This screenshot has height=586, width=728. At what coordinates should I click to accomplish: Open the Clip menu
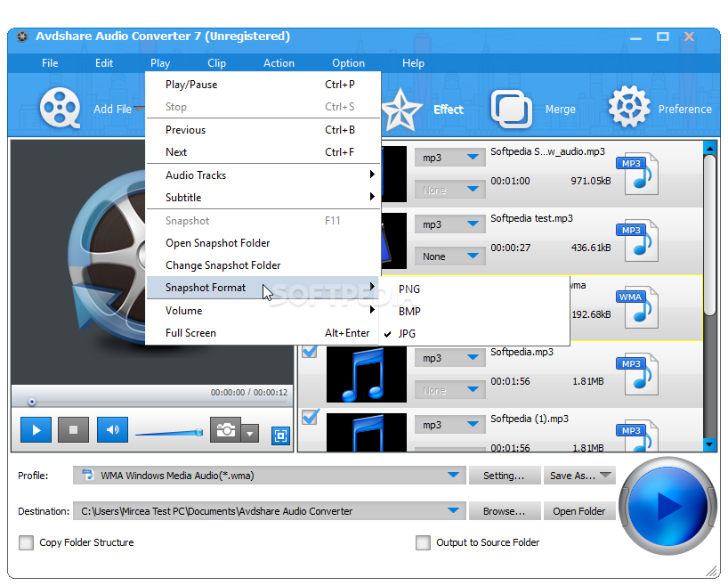pyautogui.click(x=216, y=62)
